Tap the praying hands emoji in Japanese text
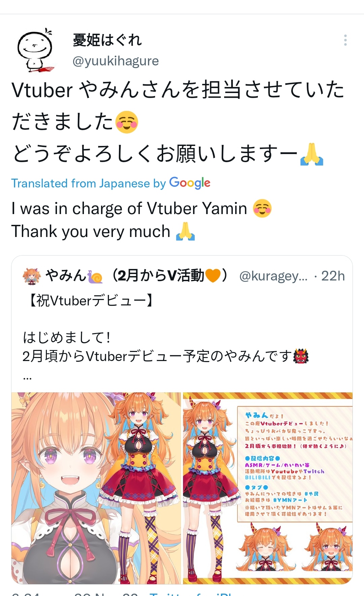 (312, 154)
